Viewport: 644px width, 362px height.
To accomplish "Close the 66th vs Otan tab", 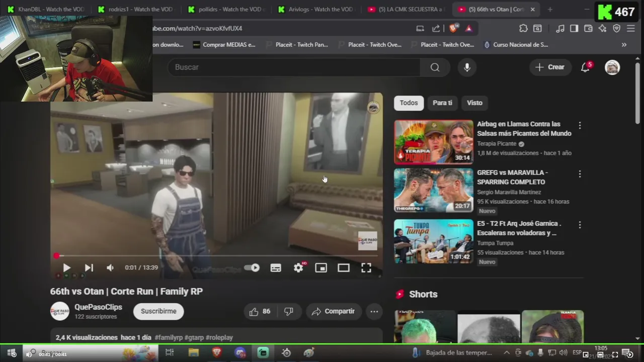I will tap(533, 9).
